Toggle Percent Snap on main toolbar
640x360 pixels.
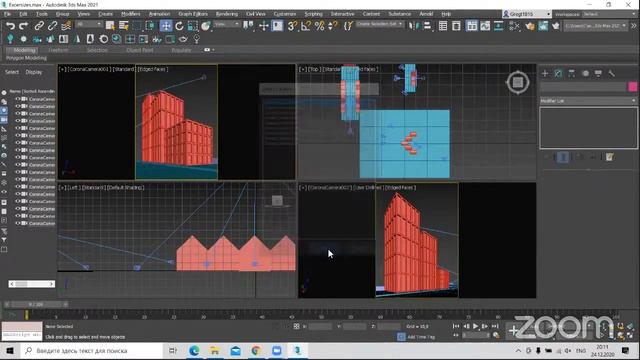pos(319,26)
